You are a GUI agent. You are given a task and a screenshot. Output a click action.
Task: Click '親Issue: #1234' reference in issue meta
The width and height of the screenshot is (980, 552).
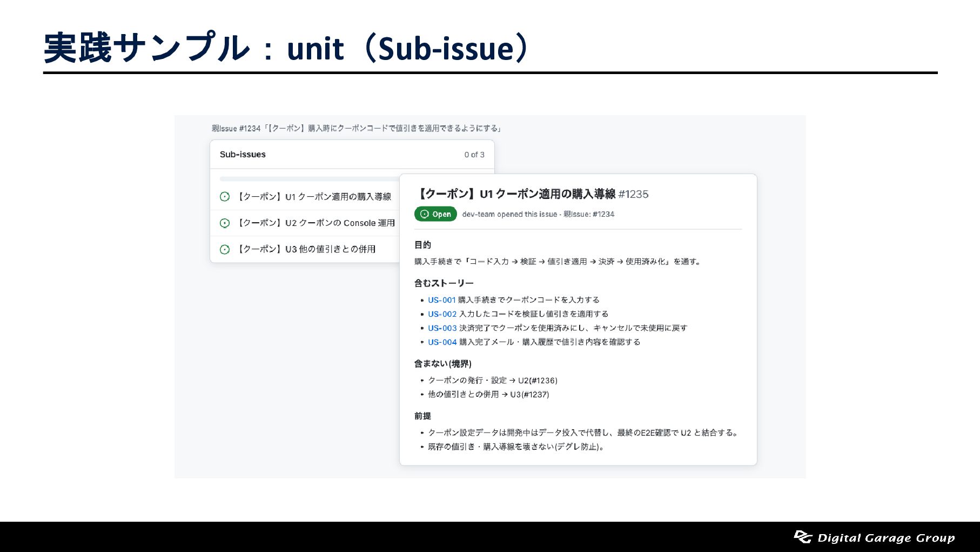pyautogui.click(x=589, y=214)
